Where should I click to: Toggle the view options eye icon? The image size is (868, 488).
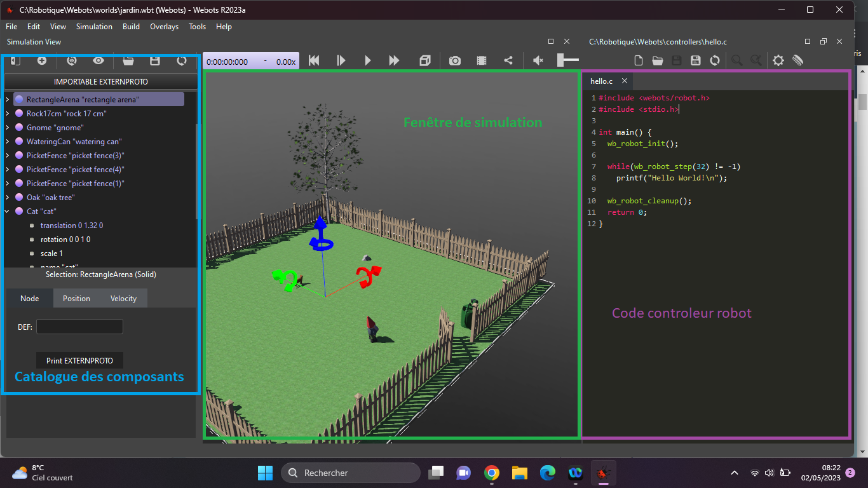(98, 61)
